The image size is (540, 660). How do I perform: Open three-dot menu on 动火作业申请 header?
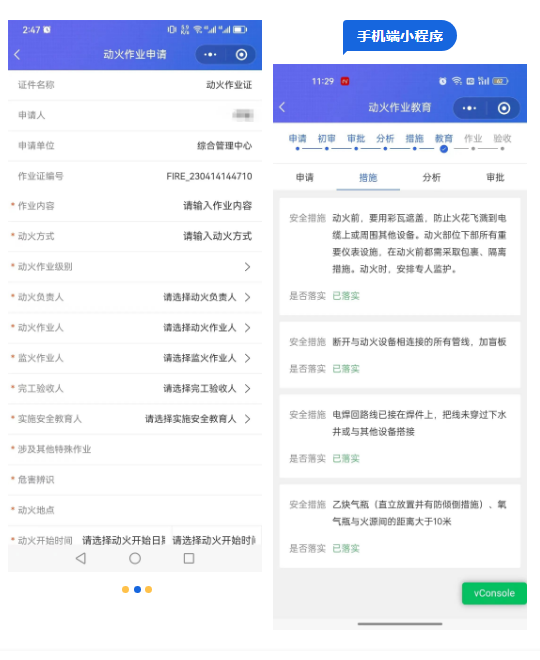point(210,55)
